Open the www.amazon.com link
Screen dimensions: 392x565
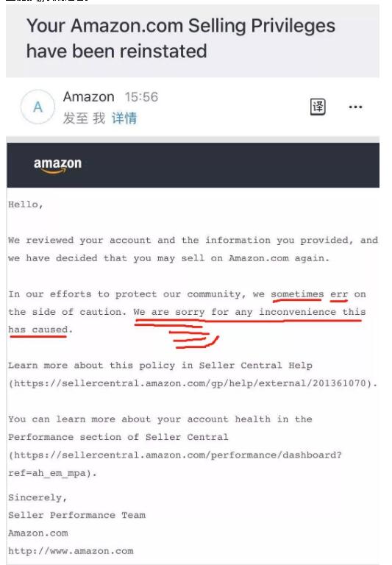point(71,551)
